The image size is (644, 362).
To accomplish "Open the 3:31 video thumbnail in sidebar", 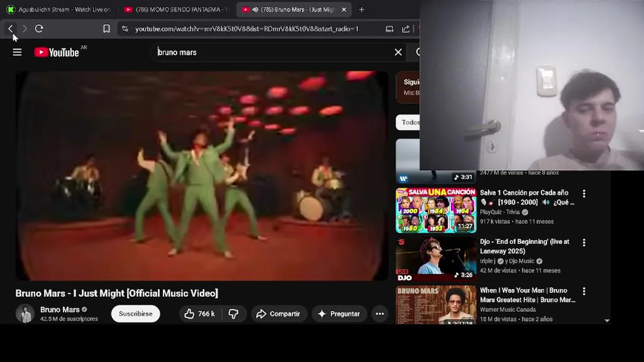I will point(436,161).
